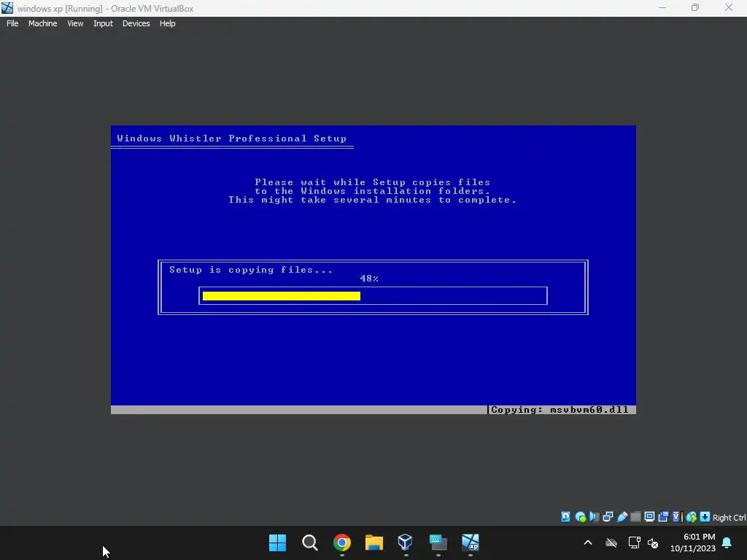747x560 pixels.
Task: Switch to Google Chrome in taskbar
Action: [342, 542]
